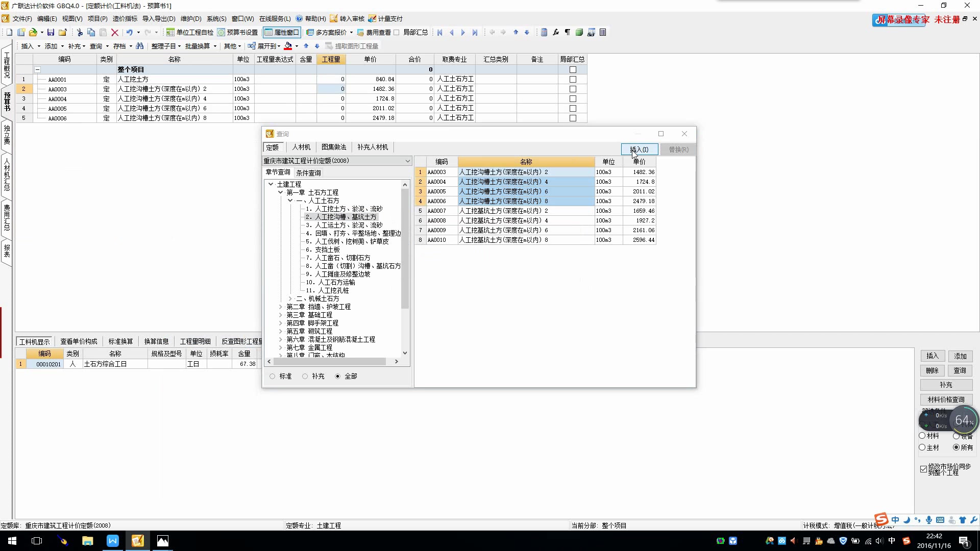The width and height of the screenshot is (980, 551).
Task: Open 单位工程自检 tool
Action: point(190,32)
